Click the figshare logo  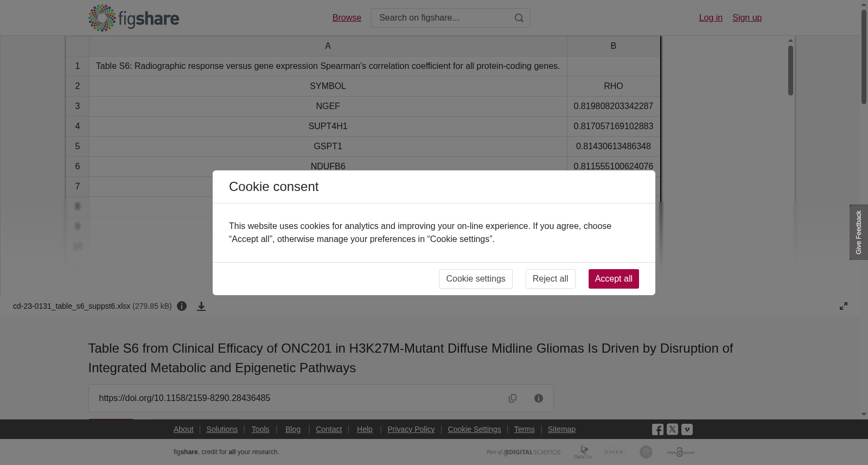click(133, 18)
